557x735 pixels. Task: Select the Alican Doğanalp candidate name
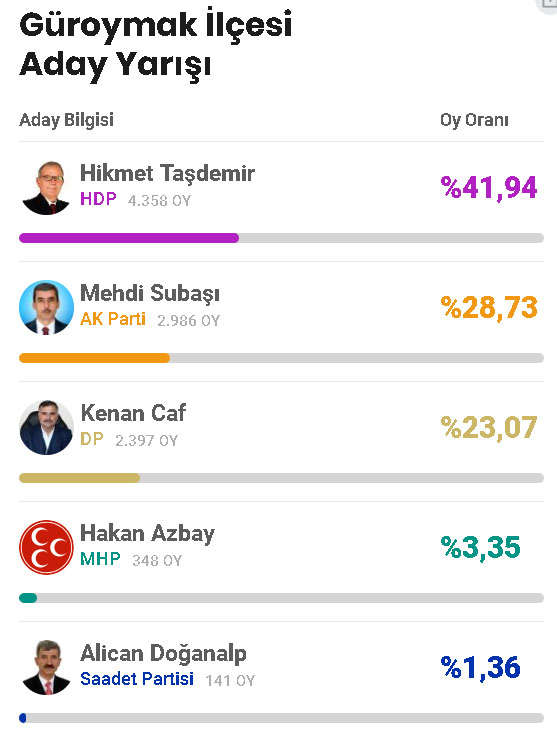(163, 653)
